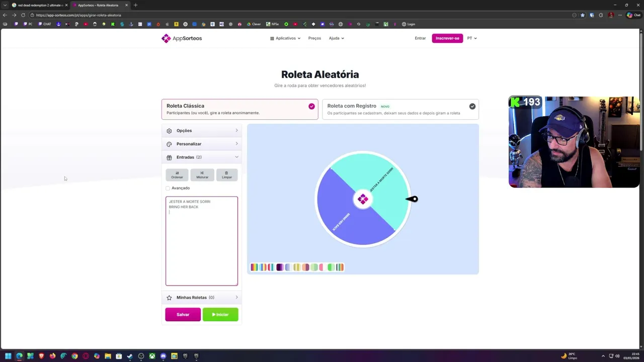
Task: Open the tab search dropdown arrow
Action: [5, 5]
